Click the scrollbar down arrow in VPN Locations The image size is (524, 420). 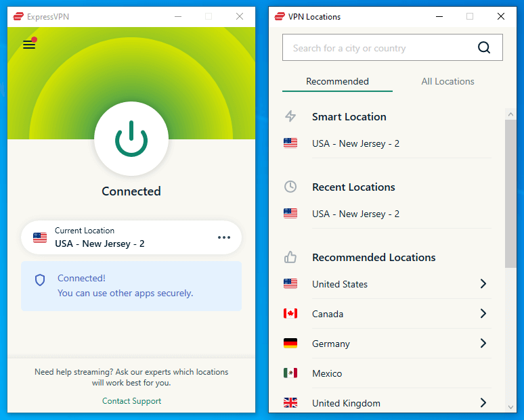[510, 407]
